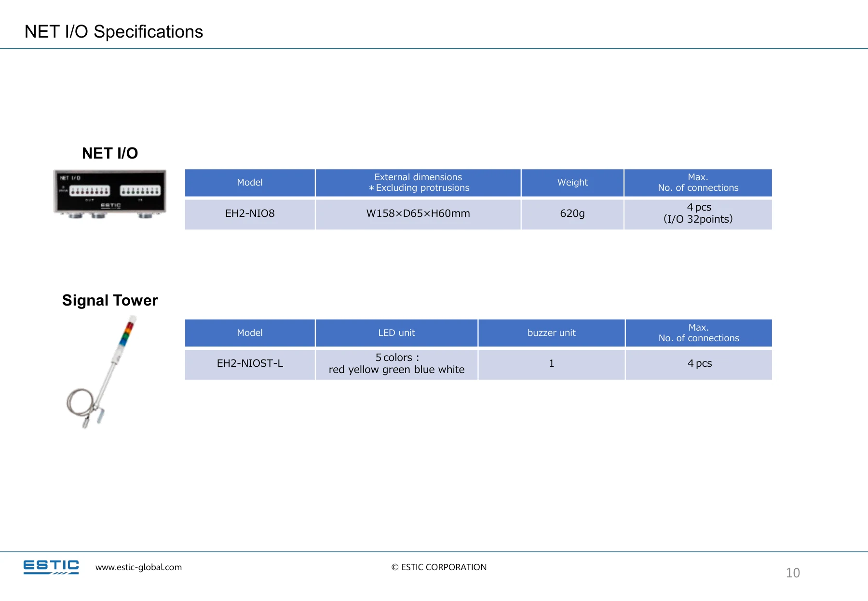Click the "5 colors : red yellow green blue white" cell
The height and width of the screenshot is (601, 868).
pyautogui.click(x=396, y=364)
